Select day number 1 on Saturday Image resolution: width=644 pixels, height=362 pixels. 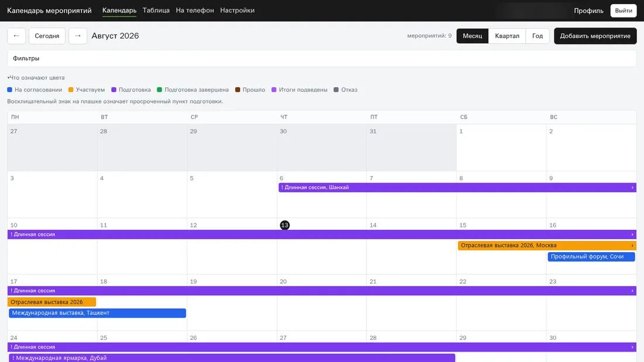pos(461,132)
